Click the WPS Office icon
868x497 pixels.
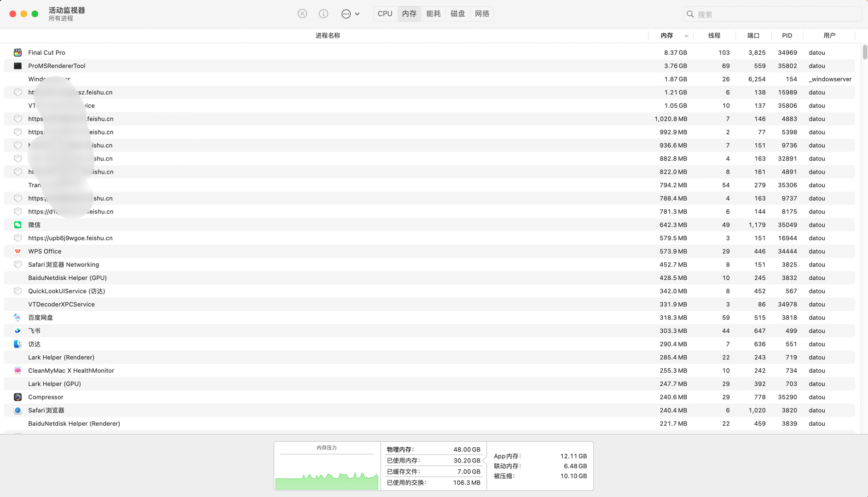click(x=17, y=251)
